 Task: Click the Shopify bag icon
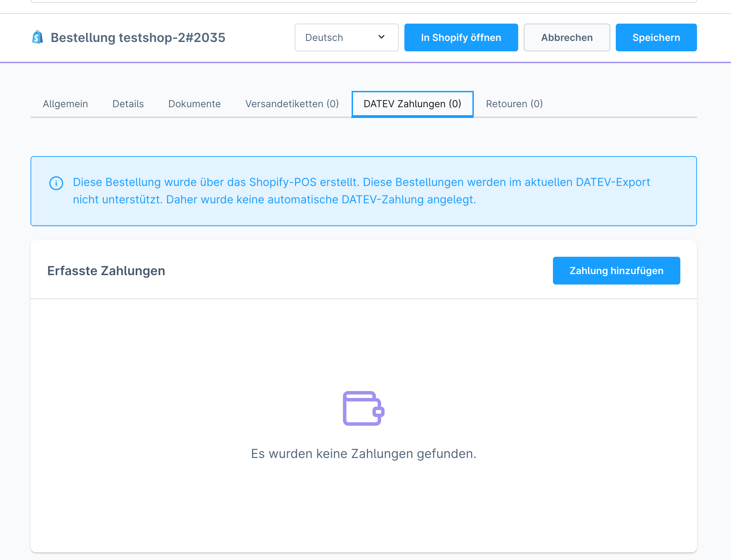coord(37,37)
